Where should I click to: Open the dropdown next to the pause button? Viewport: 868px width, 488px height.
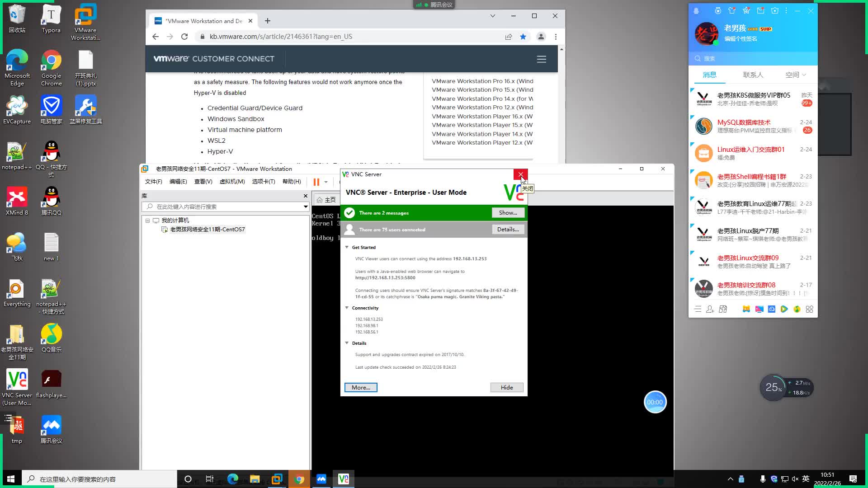(x=326, y=182)
